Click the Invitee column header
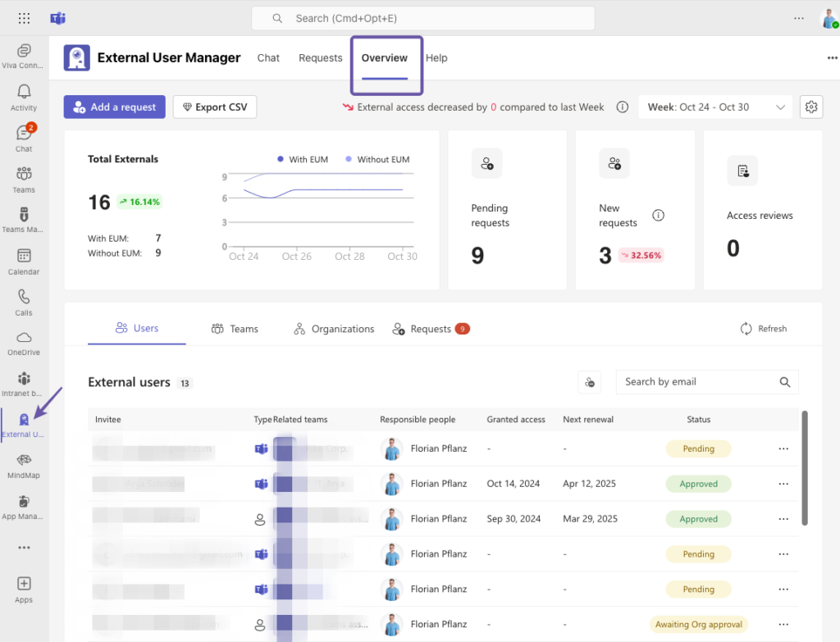This screenshot has width=840, height=642. [x=107, y=420]
